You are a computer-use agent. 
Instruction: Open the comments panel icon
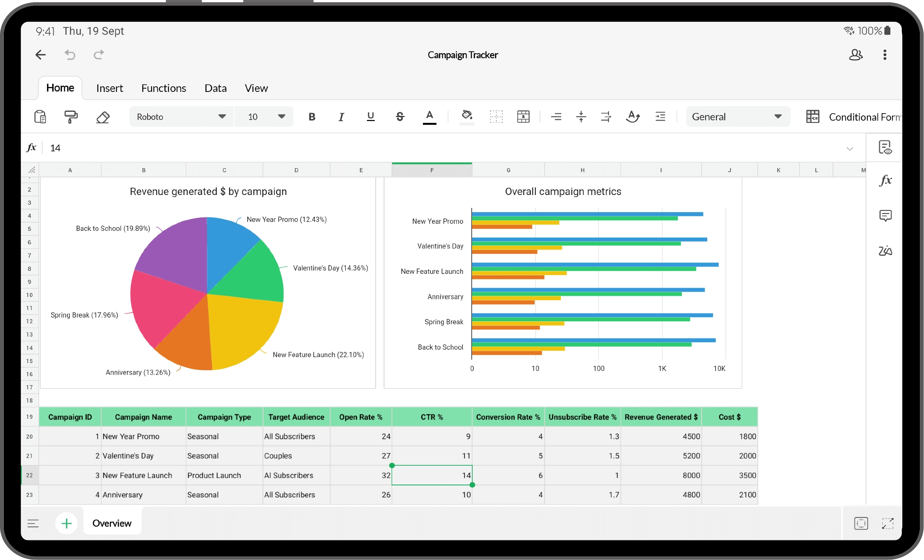(x=885, y=216)
